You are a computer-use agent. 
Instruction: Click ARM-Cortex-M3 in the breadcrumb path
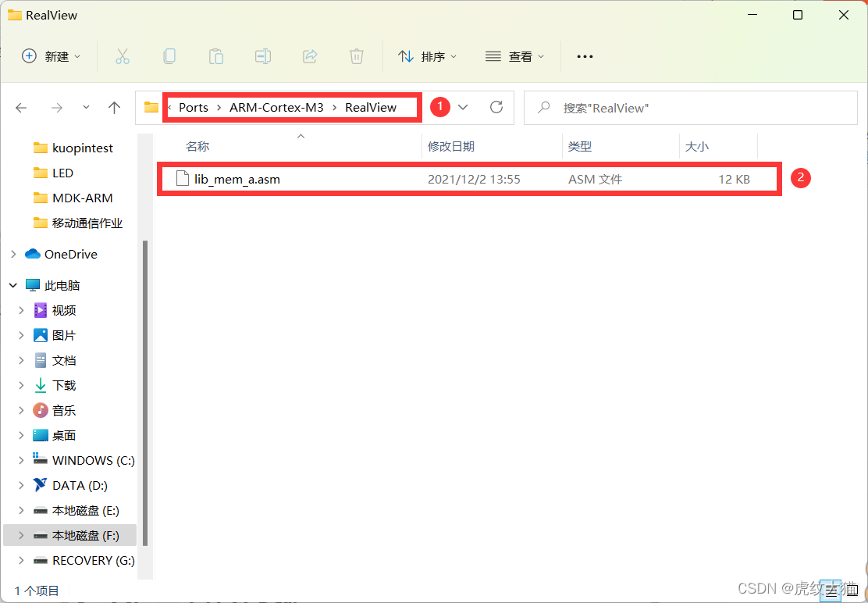[276, 107]
